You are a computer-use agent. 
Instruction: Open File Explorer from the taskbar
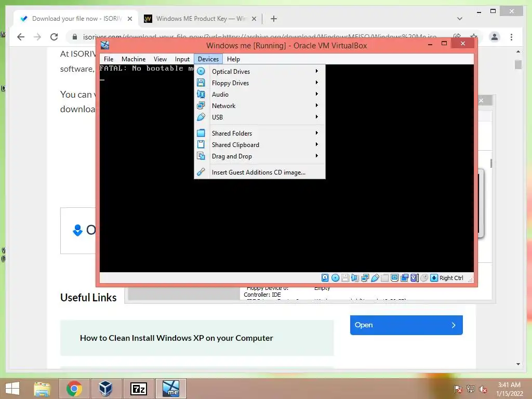(x=42, y=389)
